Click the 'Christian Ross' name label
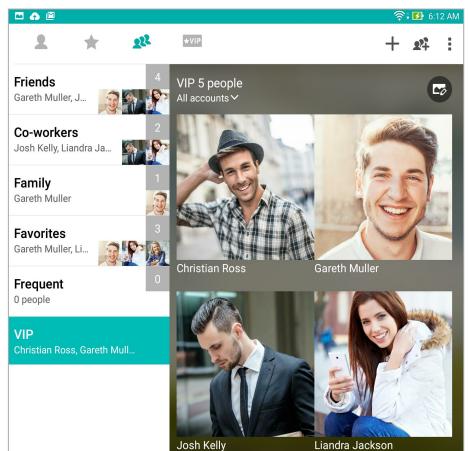The width and height of the screenshot is (468, 451). tap(211, 268)
